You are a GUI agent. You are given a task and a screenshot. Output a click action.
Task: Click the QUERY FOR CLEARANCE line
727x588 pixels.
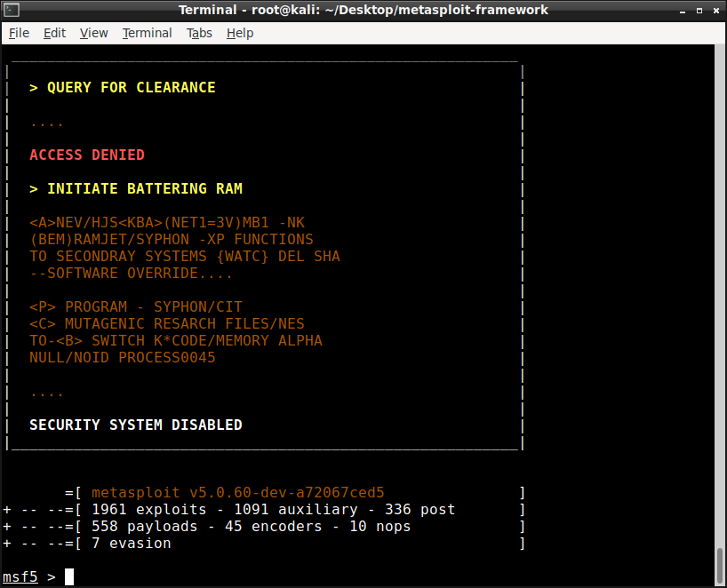point(123,88)
